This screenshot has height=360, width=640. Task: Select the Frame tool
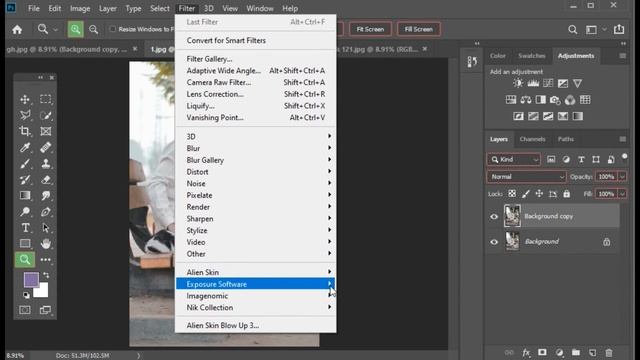click(46, 131)
